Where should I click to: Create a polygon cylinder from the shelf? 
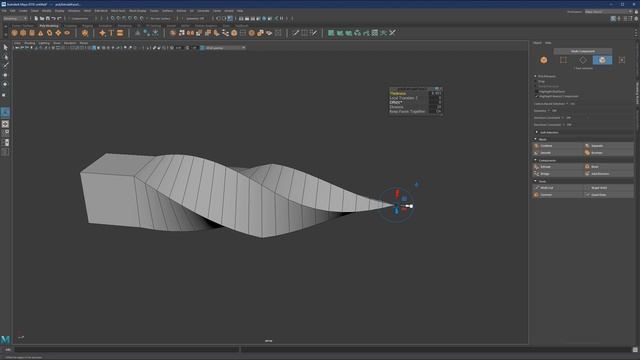pyautogui.click(x=32, y=33)
